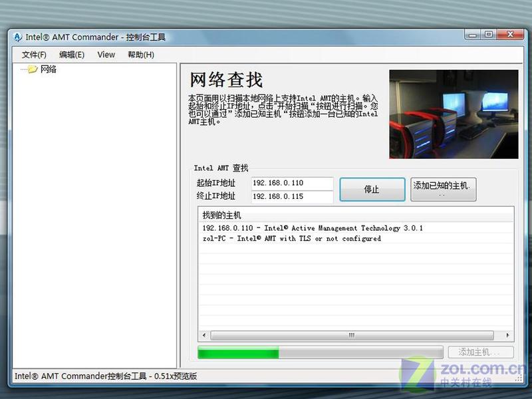Open the 帮助(H) menu
Image resolution: width=532 pixels, height=399 pixels.
coord(141,55)
